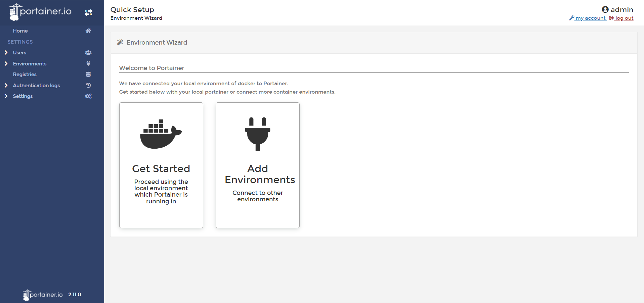Open the Settings sidebar item
Screen dimensions: 644x303
23,96
